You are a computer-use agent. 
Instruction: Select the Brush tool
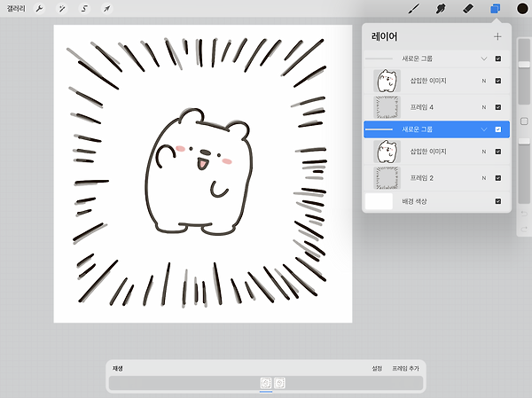(x=413, y=9)
